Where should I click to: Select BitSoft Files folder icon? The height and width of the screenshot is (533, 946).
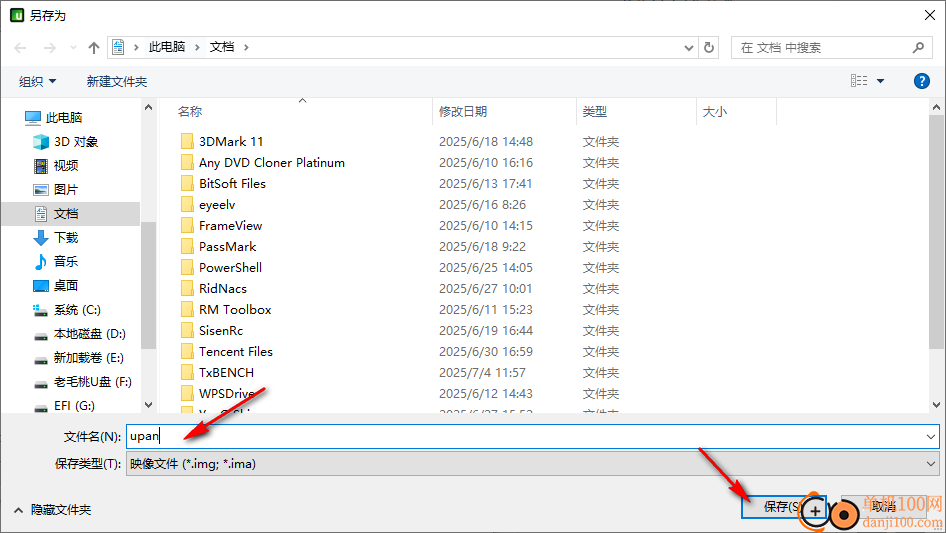coord(187,184)
